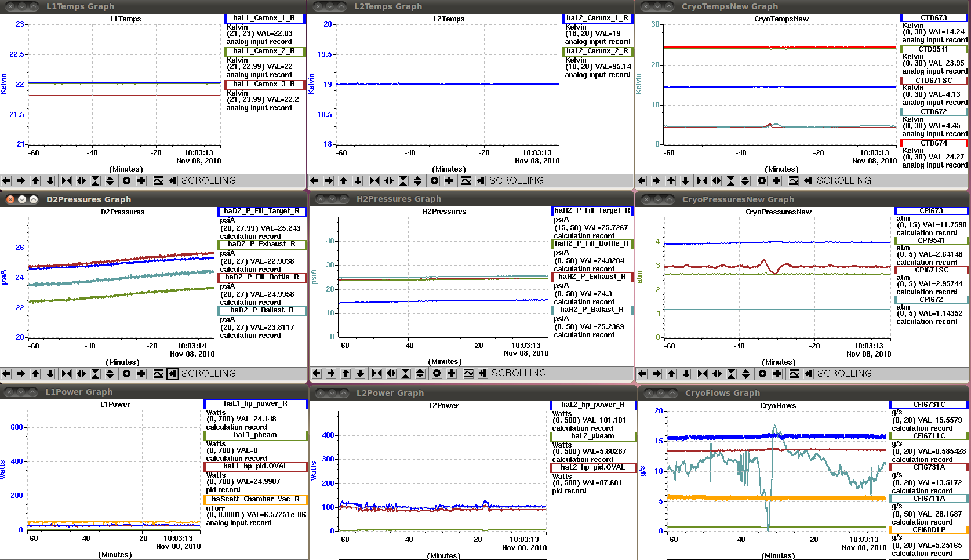Pan up in the L1Temps graph toolbar
971x560 pixels.
[35, 181]
